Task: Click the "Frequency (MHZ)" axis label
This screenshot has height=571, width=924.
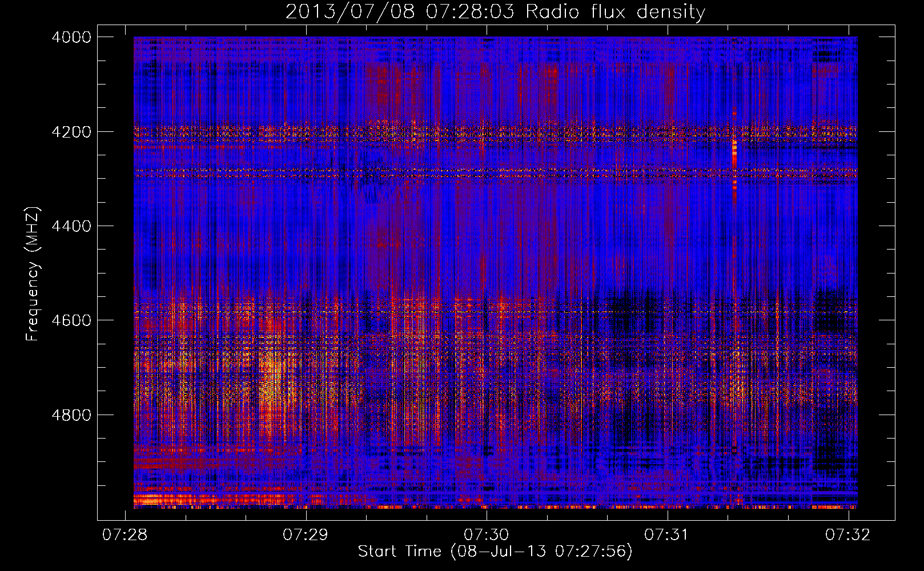Action: pyautogui.click(x=33, y=274)
